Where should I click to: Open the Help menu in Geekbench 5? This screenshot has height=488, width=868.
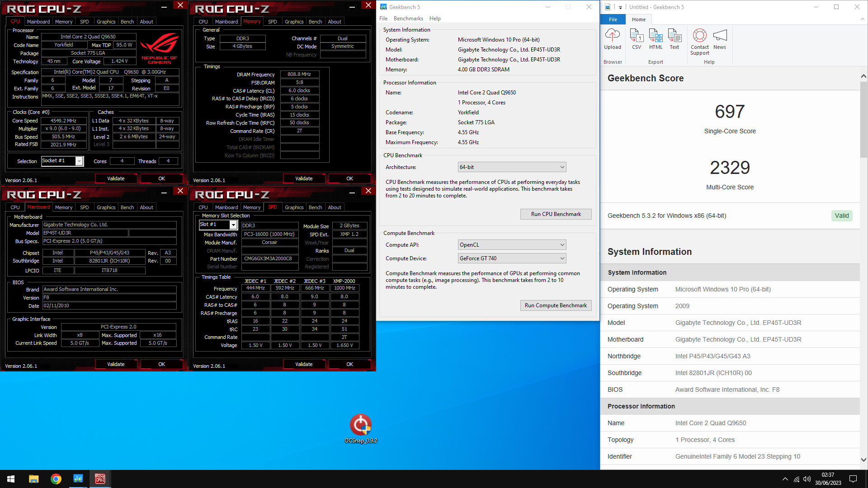[435, 19]
